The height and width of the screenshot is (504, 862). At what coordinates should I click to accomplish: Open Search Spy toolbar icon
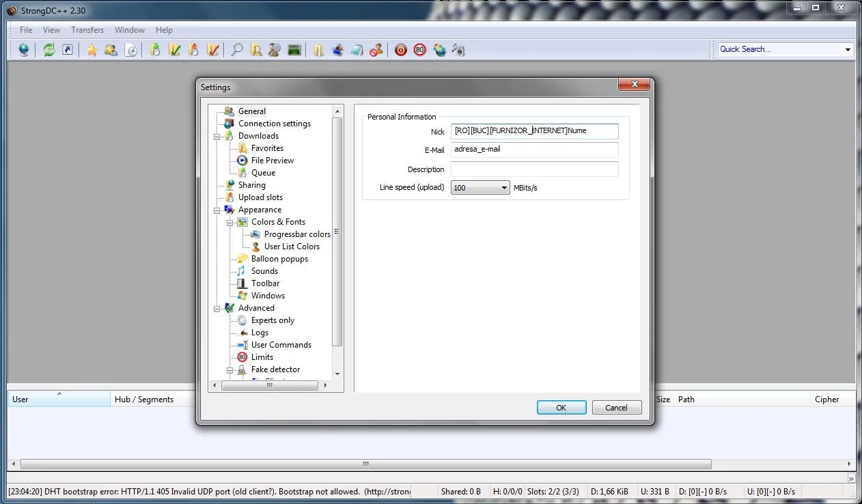[275, 50]
